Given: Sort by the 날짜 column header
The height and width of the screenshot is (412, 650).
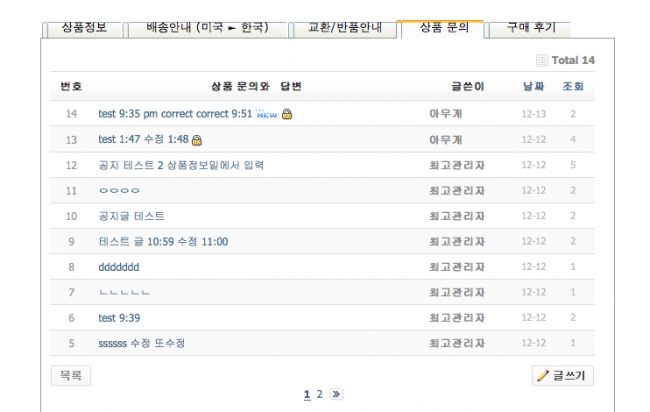Looking at the screenshot, I should click(534, 86).
